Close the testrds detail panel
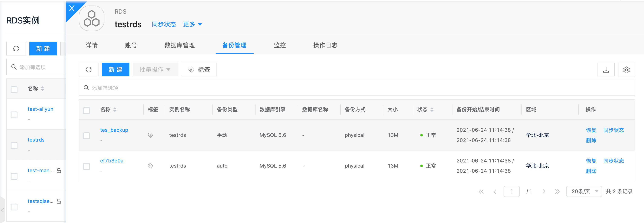 [72, 8]
